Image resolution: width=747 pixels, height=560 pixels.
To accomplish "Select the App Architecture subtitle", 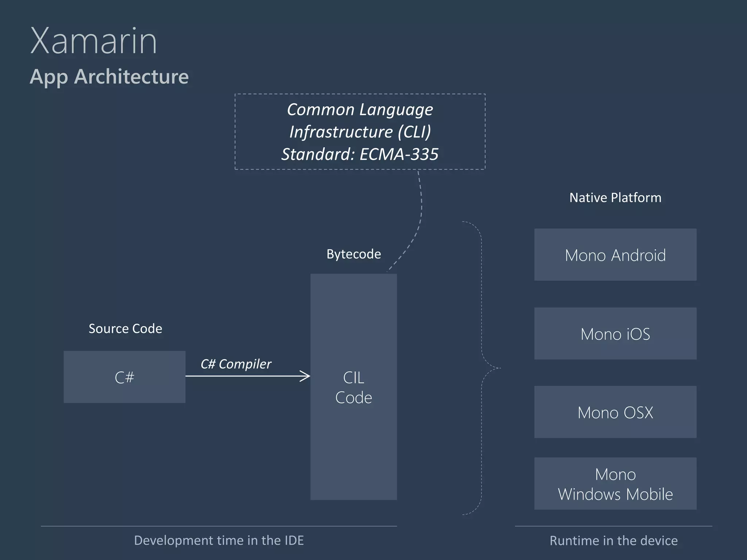I will tap(109, 77).
